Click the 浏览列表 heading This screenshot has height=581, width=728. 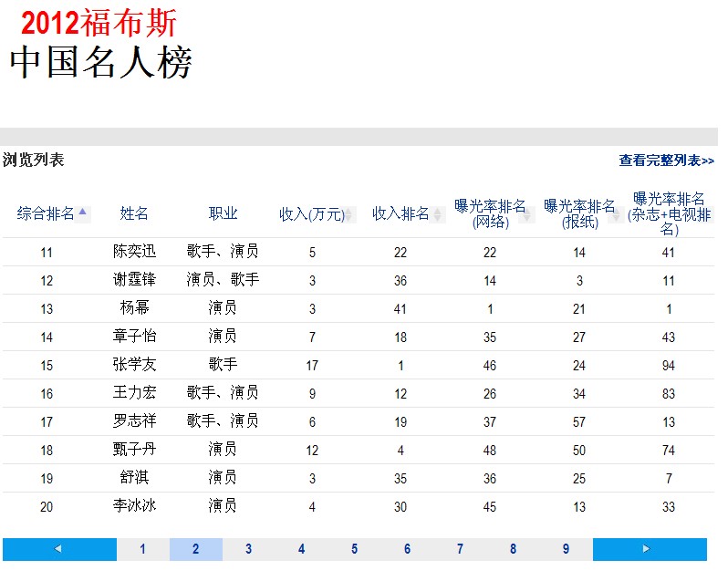coord(33,161)
